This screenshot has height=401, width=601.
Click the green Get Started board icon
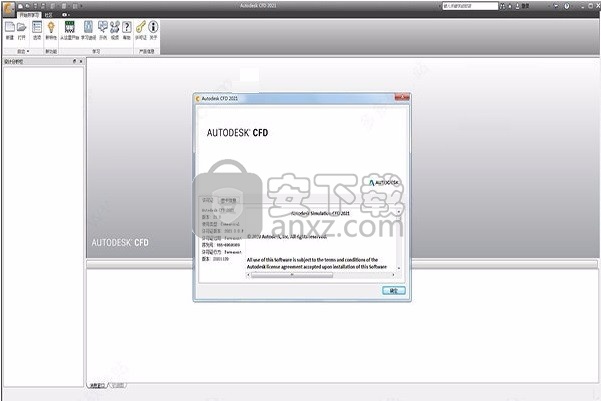pyautogui.click(x=69, y=27)
